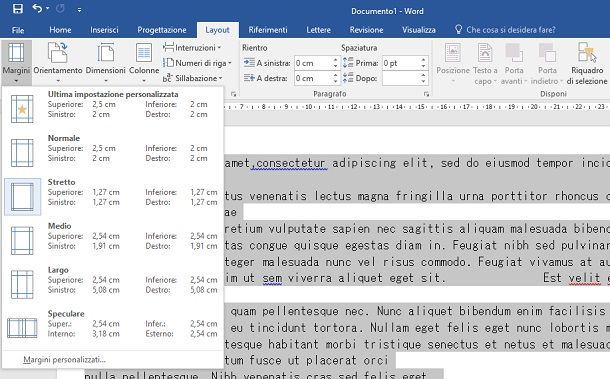Click the 'Prima' spacing icon
The height and width of the screenshot is (379, 610).
(348, 63)
